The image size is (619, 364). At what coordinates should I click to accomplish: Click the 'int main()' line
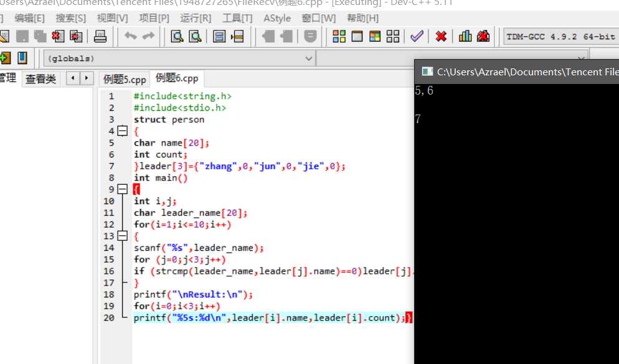(x=161, y=178)
